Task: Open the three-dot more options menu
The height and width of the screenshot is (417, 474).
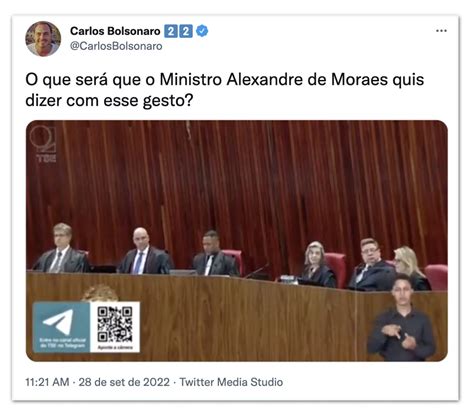Action: (x=441, y=31)
